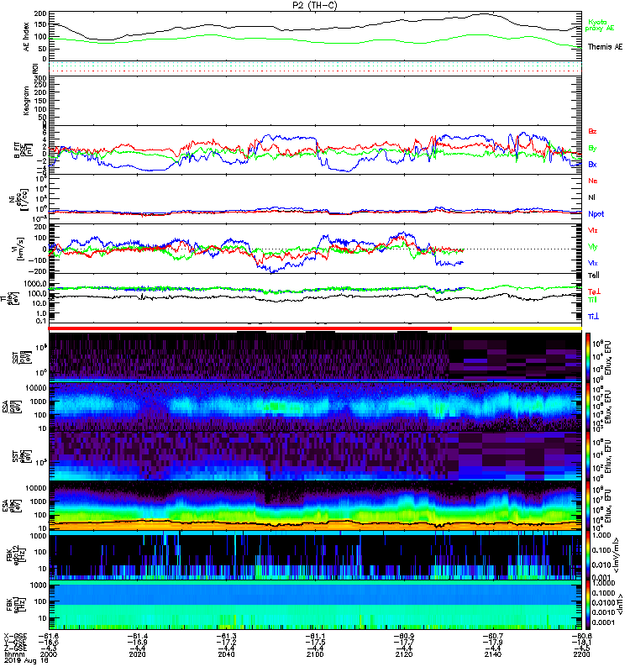Select the blue Ti perpendicular legend label

pyautogui.click(x=594, y=317)
